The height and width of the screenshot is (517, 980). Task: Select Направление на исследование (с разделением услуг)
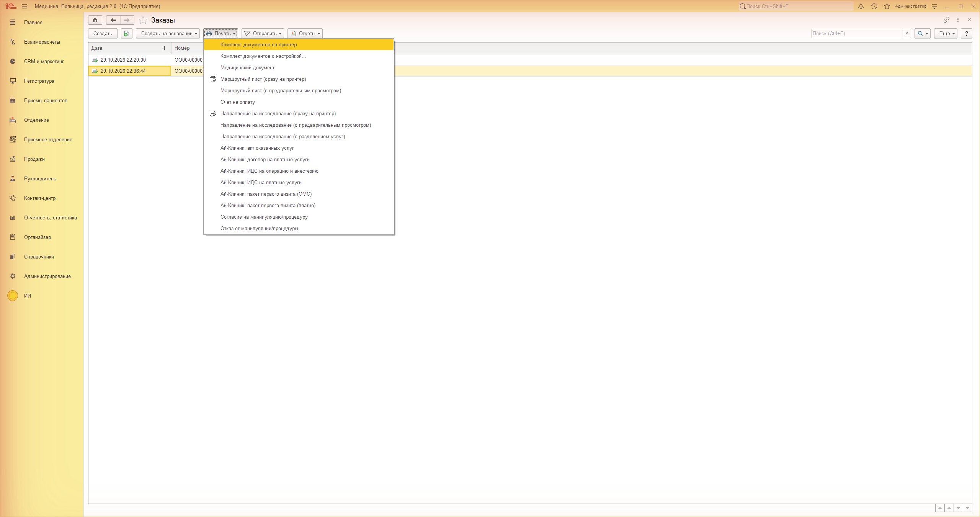299,137
